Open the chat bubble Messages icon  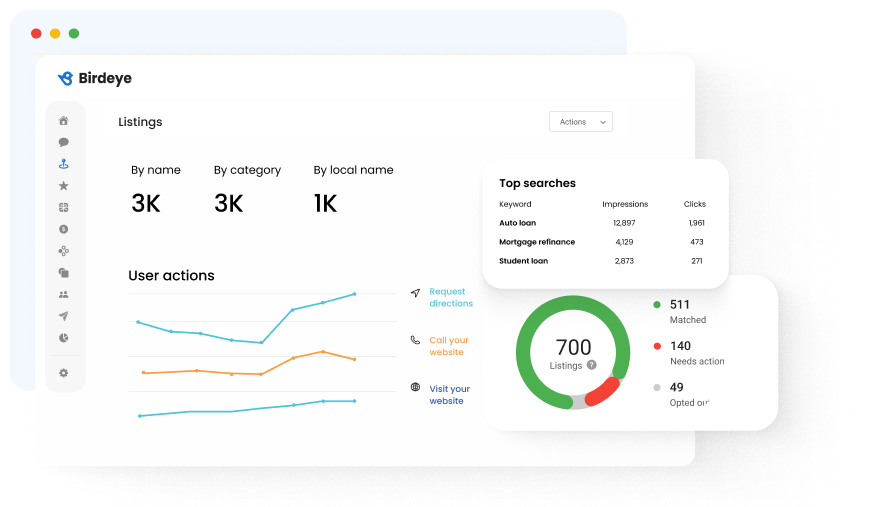click(63, 142)
